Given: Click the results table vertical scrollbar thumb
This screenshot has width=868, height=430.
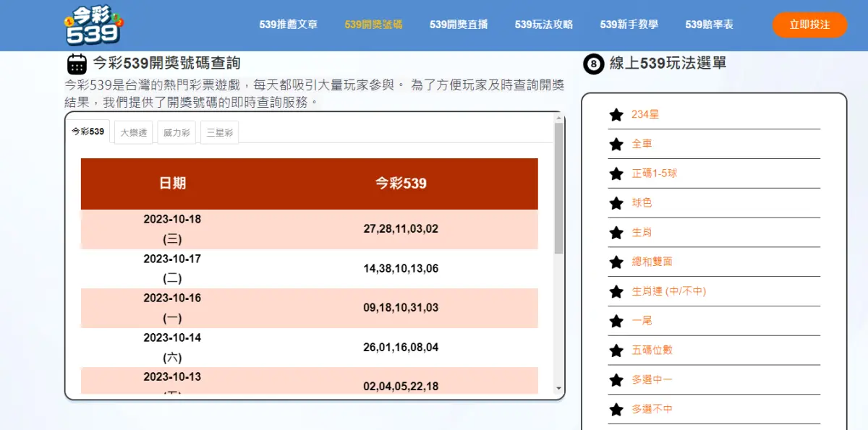Looking at the screenshot, I should [x=558, y=188].
